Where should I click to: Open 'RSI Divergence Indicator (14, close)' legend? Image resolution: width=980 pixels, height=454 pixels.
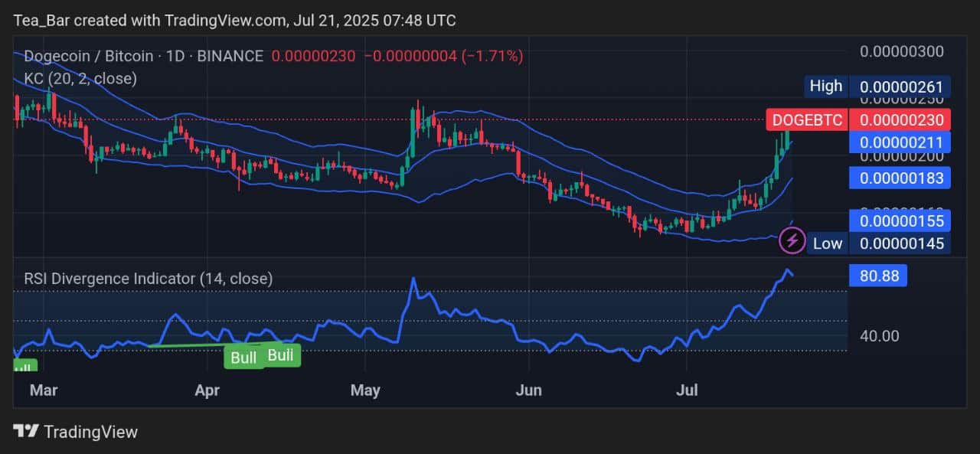(x=149, y=279)
